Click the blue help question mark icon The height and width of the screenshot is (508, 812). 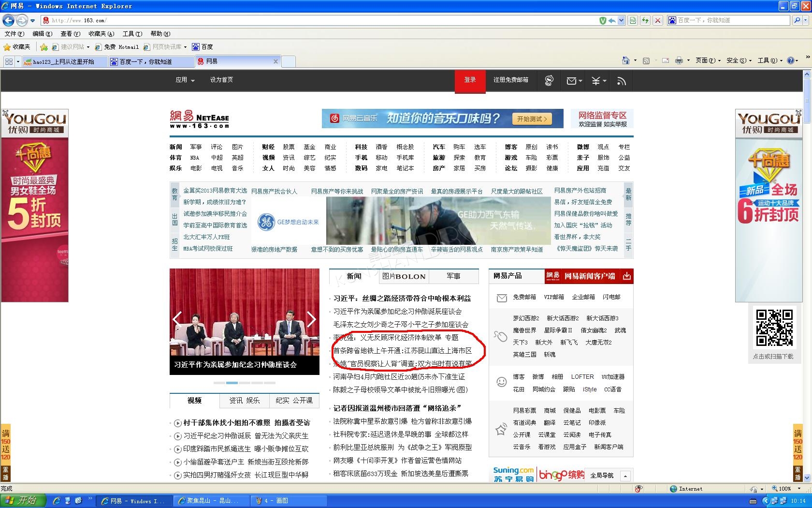(x=791, y=60)
